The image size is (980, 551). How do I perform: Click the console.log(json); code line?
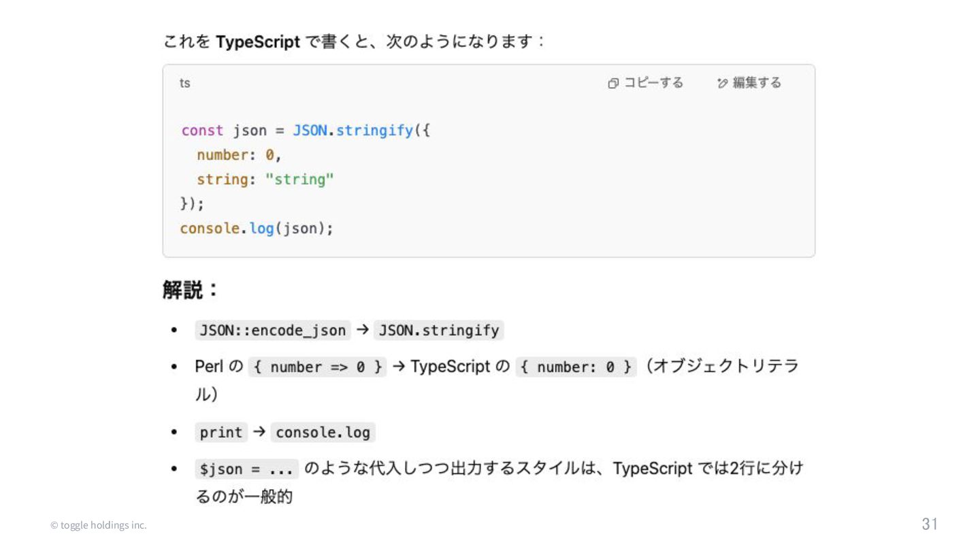point(257,229)
